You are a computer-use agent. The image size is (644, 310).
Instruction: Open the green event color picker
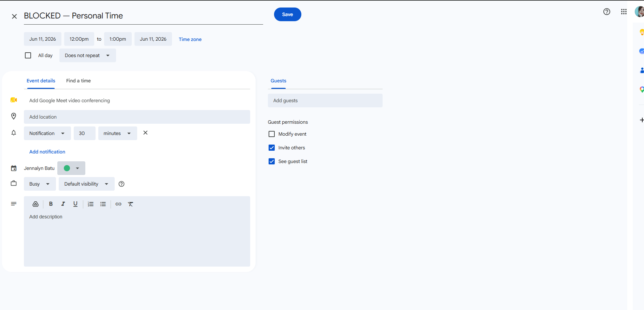(71, 168)
